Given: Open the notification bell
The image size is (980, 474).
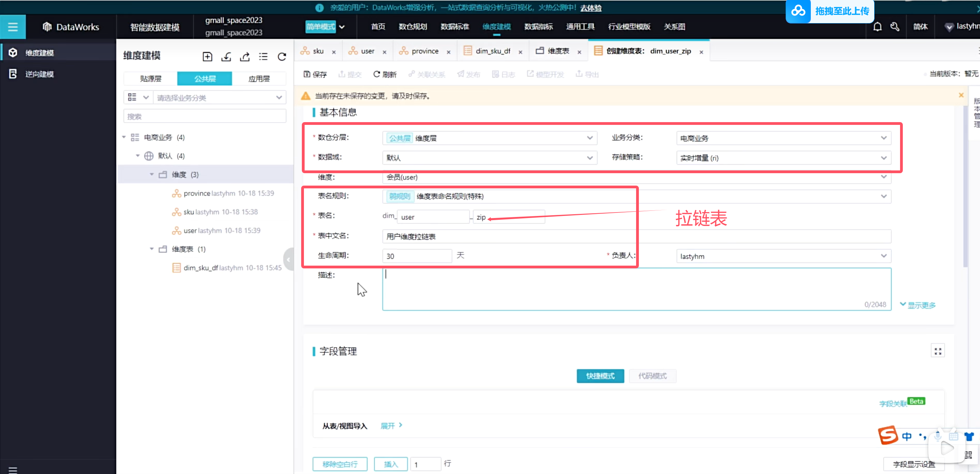Looking at the screenshot, I should point(877,27).
